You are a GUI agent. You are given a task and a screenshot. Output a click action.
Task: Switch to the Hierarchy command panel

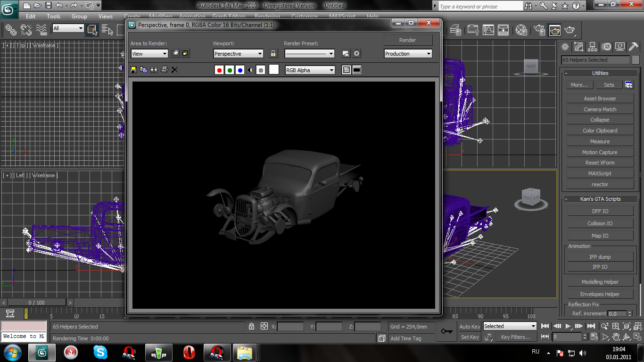click(x=593, y=47)
